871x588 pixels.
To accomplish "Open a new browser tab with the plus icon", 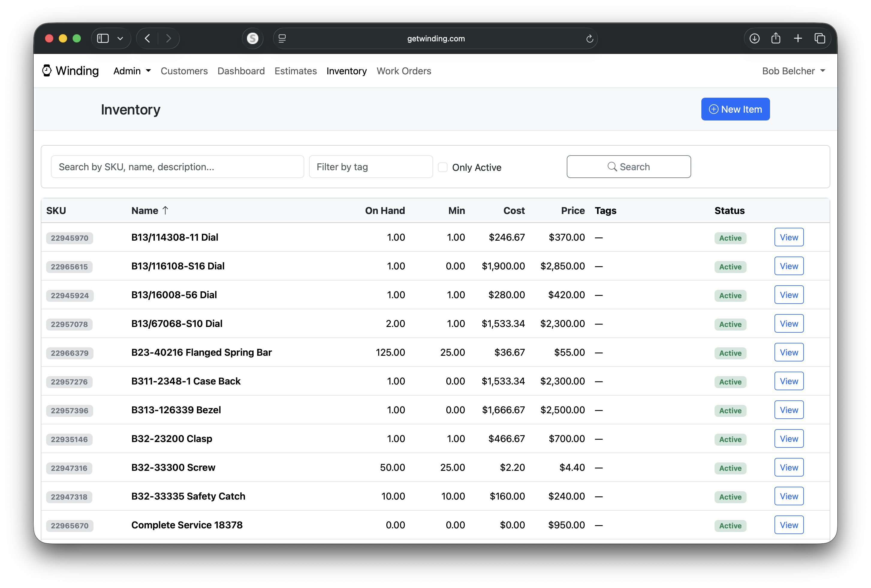I will click(798, 38).
